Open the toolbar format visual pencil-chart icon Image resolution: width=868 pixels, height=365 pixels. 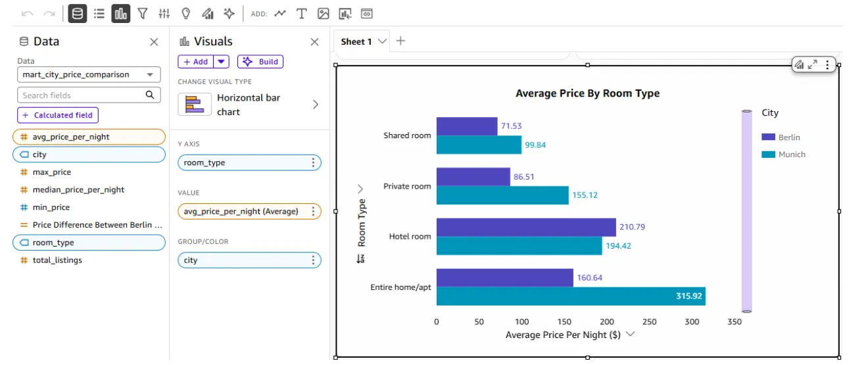[208, 13]
